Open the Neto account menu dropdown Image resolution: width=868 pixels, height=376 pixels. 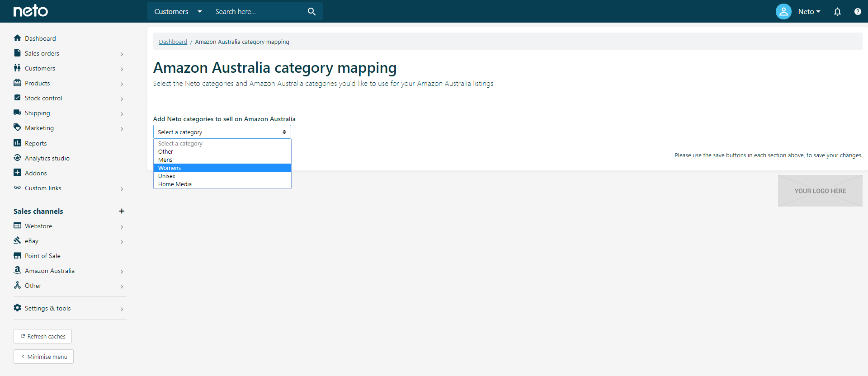pyautogui.click(x=809, y=12)
